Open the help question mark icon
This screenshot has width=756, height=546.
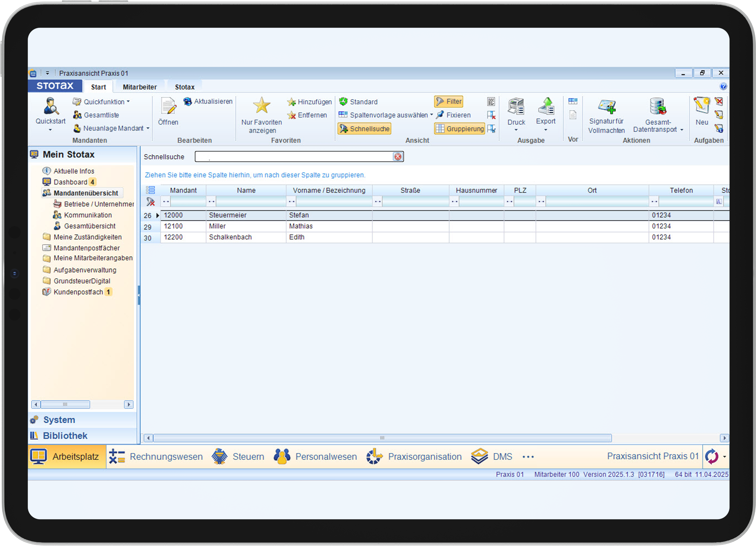coord(723,86)
